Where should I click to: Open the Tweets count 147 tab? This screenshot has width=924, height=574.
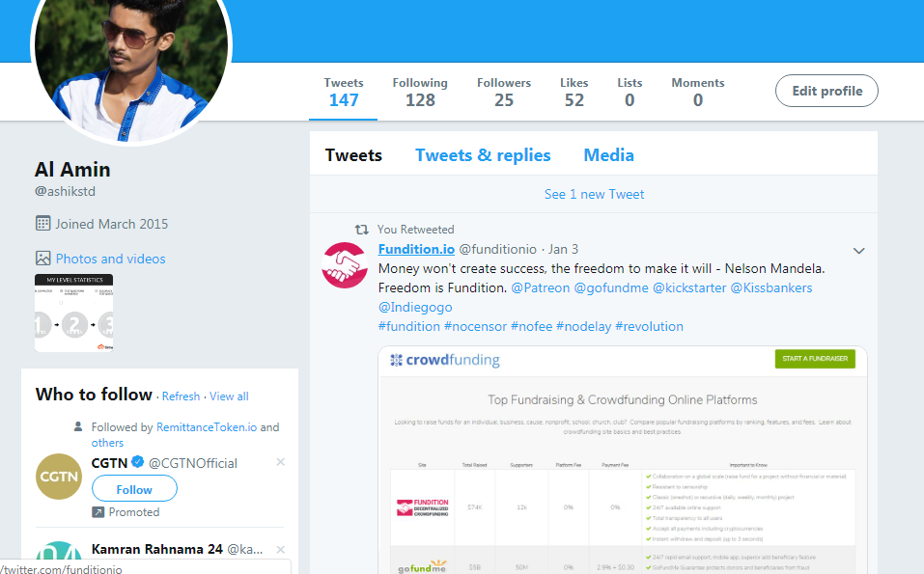[x=343, y=93]
